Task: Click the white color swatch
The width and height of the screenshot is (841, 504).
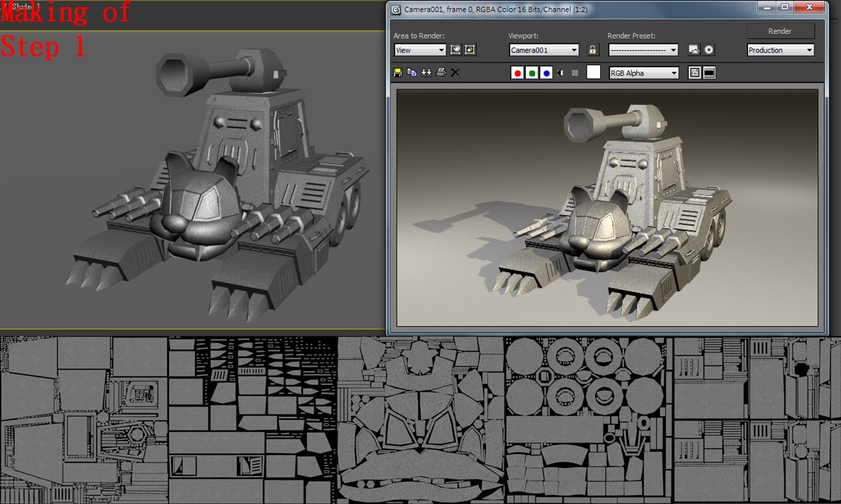Action: point(593,72)
